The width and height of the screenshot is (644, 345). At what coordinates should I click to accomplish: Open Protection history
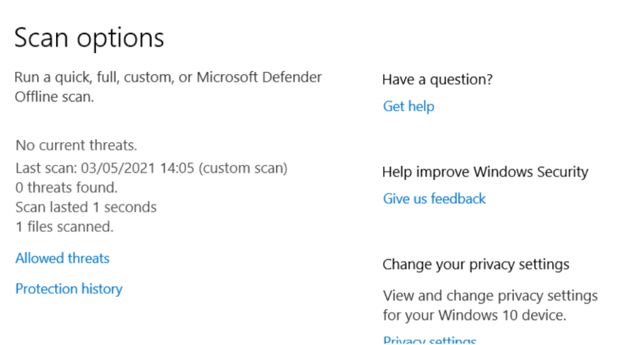coord(69,289)
